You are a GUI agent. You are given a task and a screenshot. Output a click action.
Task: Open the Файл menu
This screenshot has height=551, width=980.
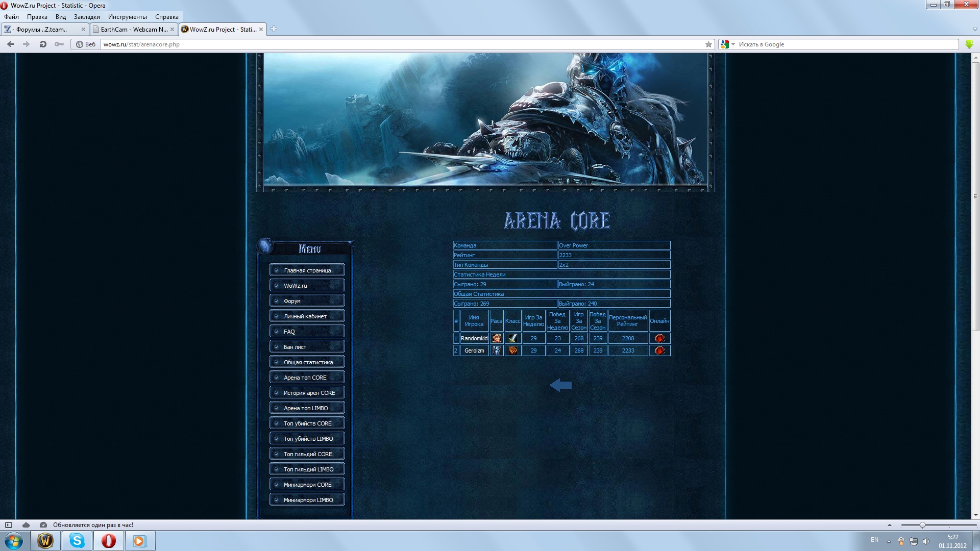click(x=11, y=17)
